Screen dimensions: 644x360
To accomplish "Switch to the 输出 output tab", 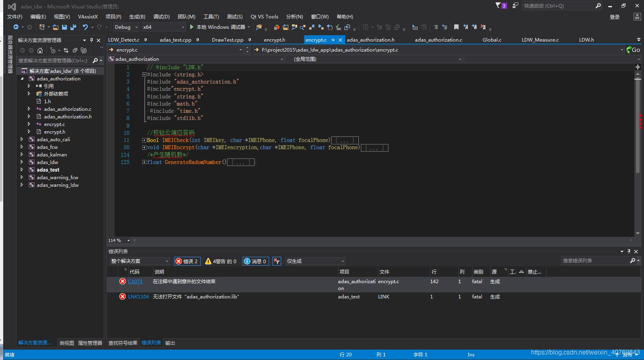I will 170,343.
